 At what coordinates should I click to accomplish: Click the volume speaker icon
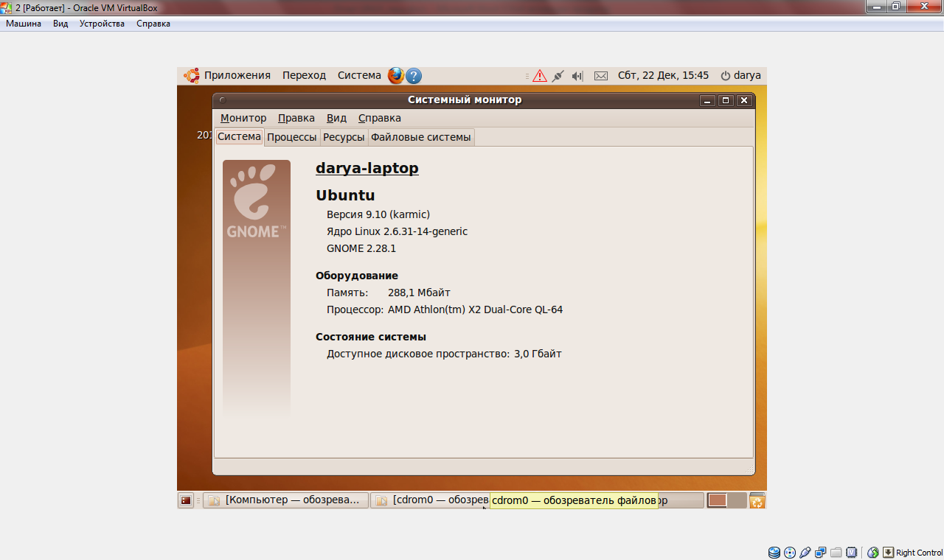click(577, 75)
